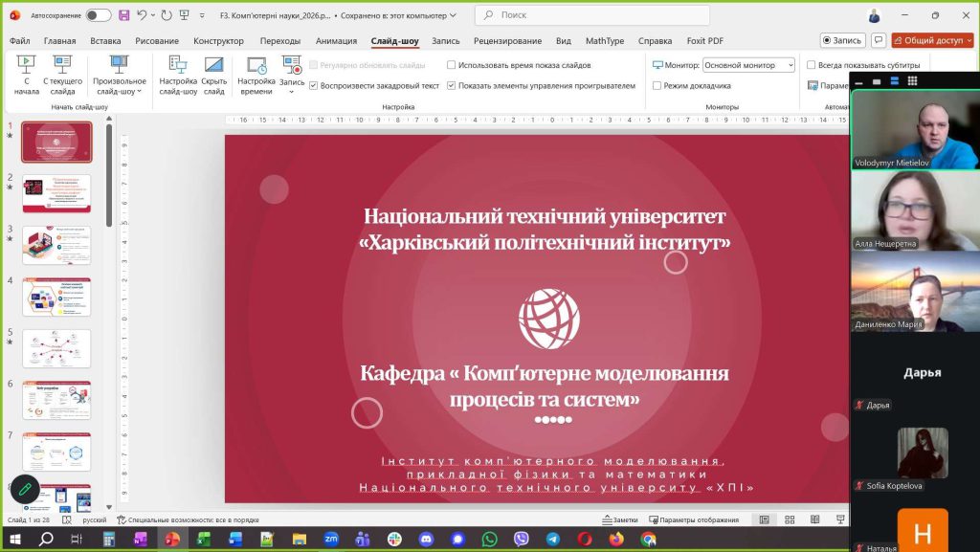The image size is (980, 552).
Task: Open the Transitions ribbon tab
Action: coord(279,41)
